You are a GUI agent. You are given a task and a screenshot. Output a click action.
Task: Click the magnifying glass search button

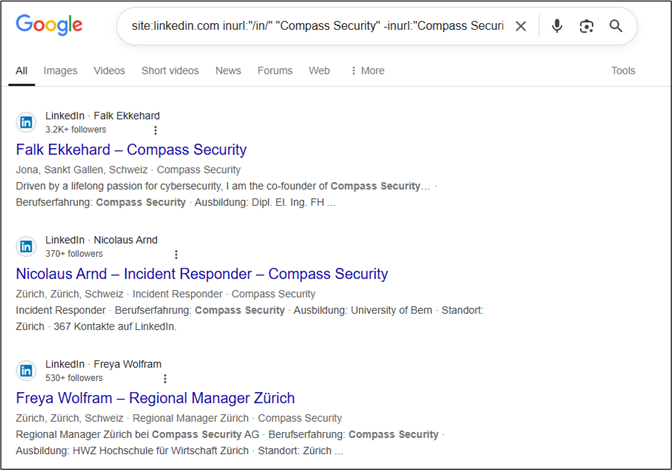click(615, 26)
